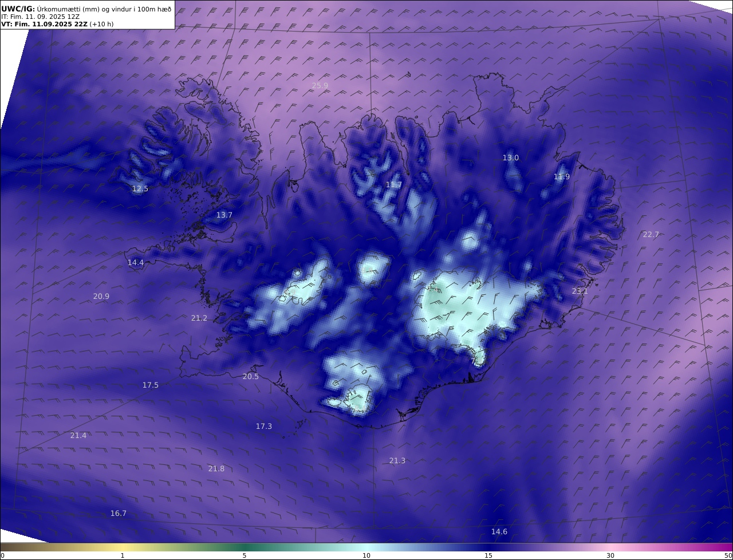The width and height of the screenshot is (733, 560).
Task: Click the 16.7 value label
Action: (119, 514)
